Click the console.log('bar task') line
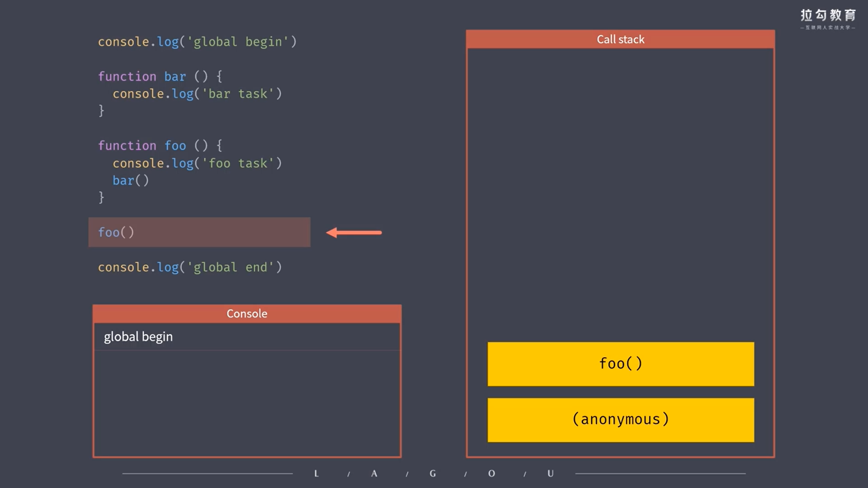The height and width of the screenshot is (488, 868). [197, 94]
